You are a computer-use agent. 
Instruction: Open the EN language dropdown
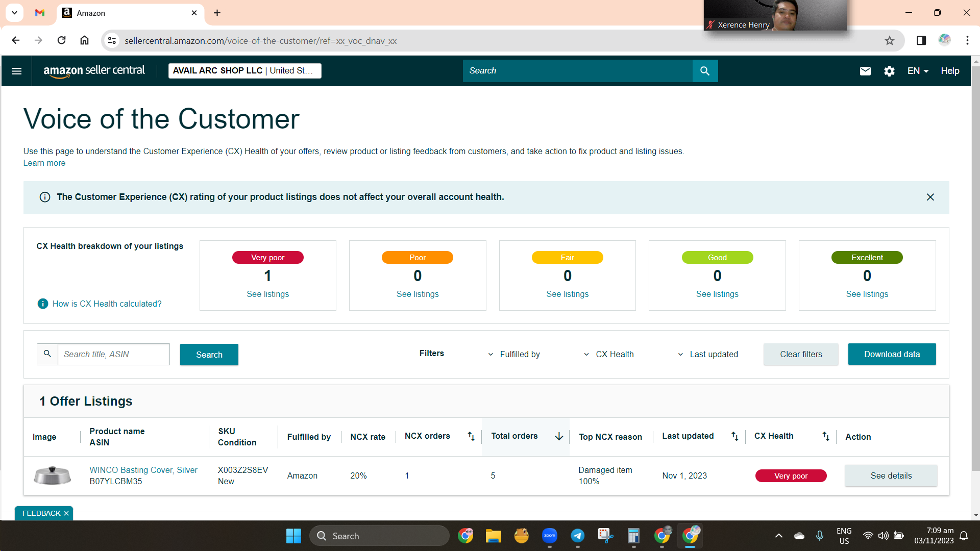918,71
